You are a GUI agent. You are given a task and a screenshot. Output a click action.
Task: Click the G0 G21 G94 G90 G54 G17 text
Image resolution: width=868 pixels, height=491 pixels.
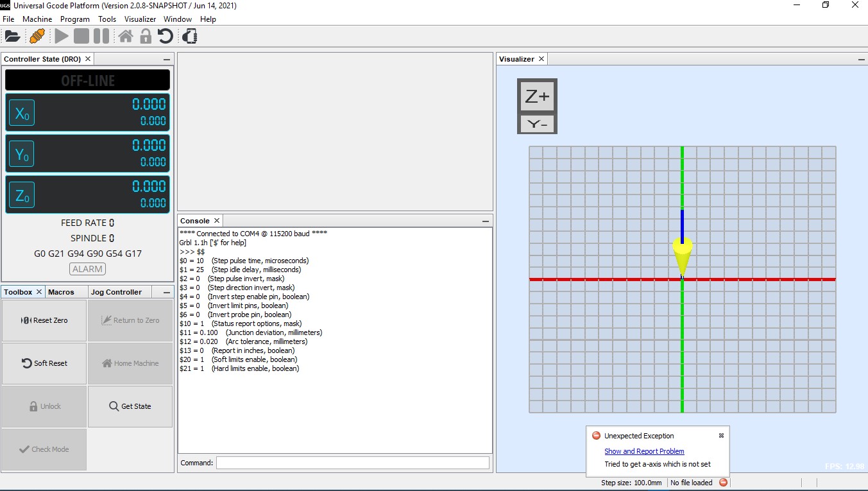point(88,254)
